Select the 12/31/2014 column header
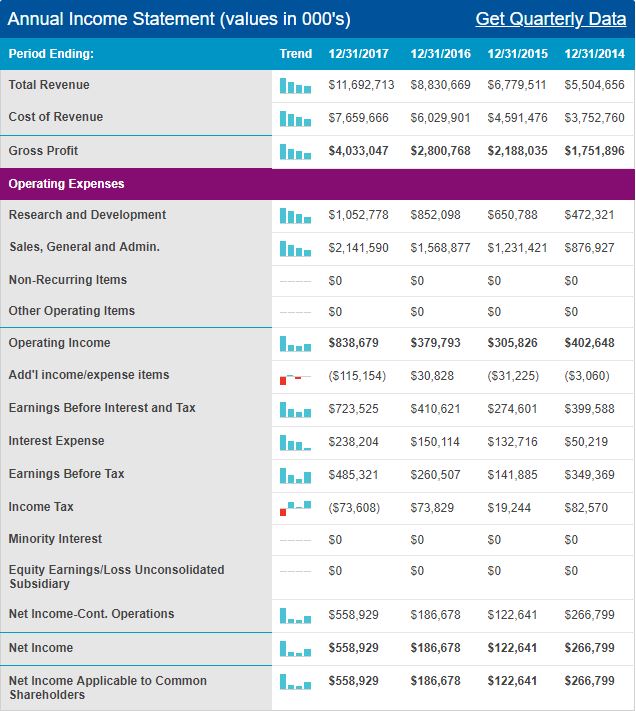Viewport: 636px width, 711px height. pos(594,54)
